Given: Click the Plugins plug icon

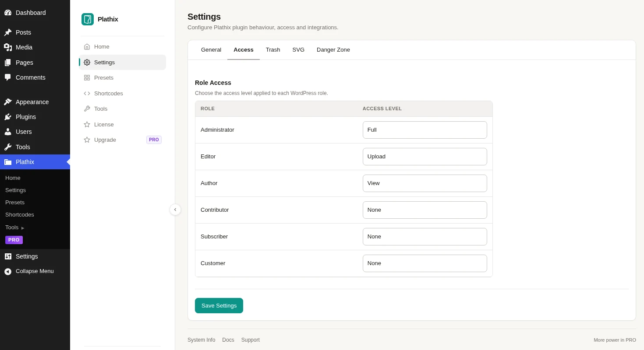Looking at the screenshot, I should pos(8,117).
